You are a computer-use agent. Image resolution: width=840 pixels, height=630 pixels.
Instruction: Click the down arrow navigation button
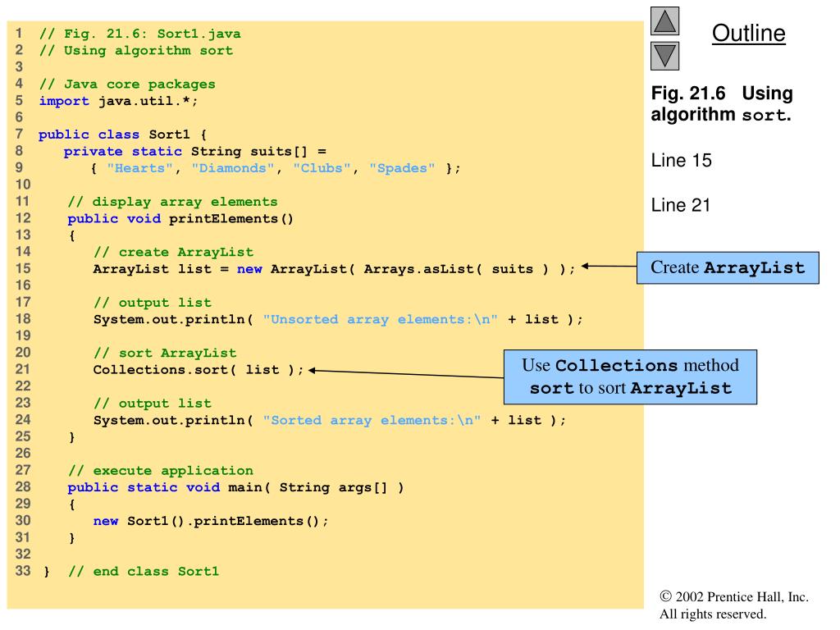click(664, 56)
